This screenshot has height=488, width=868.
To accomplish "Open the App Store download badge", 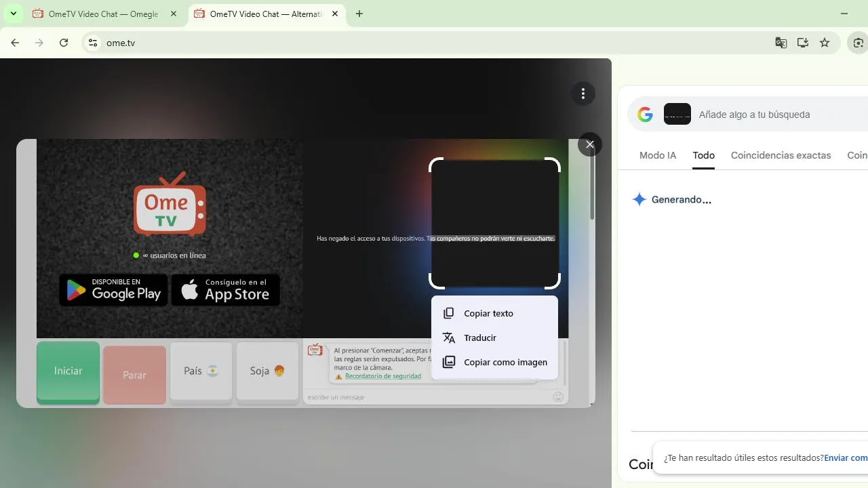I will 226,289.
